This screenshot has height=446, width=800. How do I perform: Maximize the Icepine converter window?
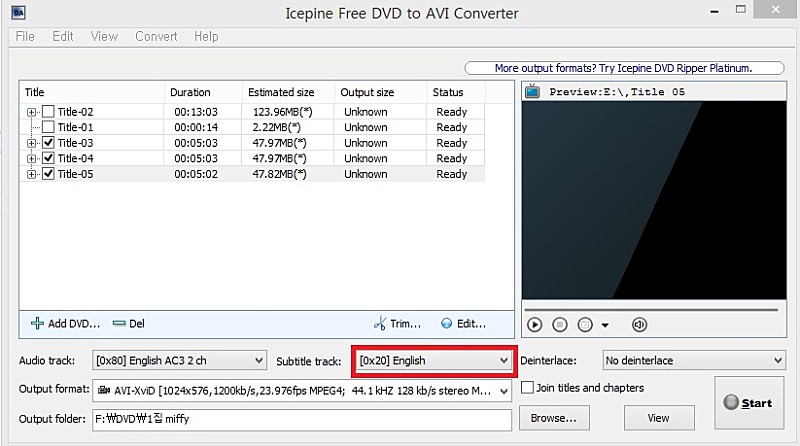tap(741, 9)
